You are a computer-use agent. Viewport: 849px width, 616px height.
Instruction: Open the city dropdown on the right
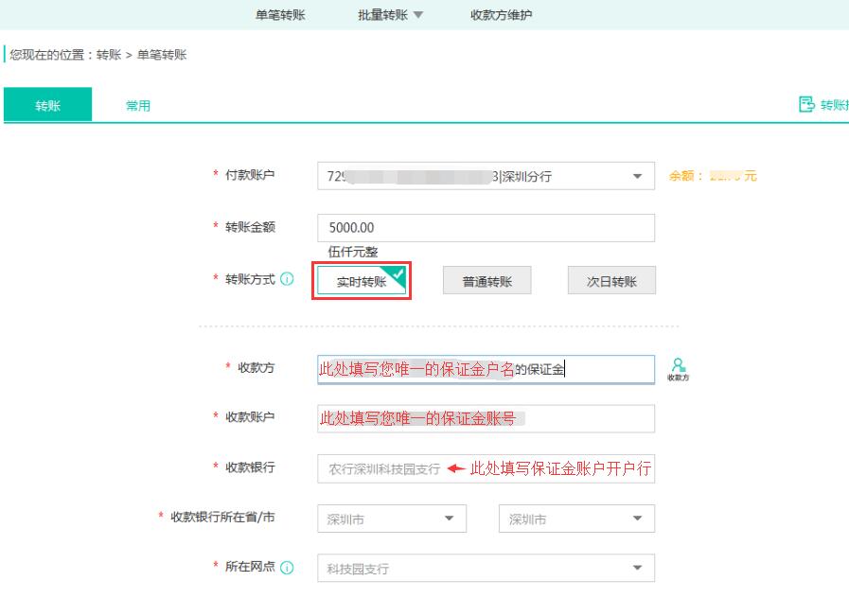(575, 519)
